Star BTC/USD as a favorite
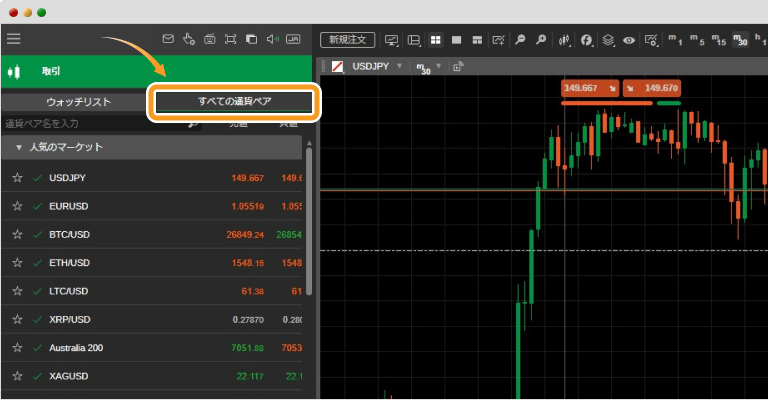768x400 pixels. 18,234
